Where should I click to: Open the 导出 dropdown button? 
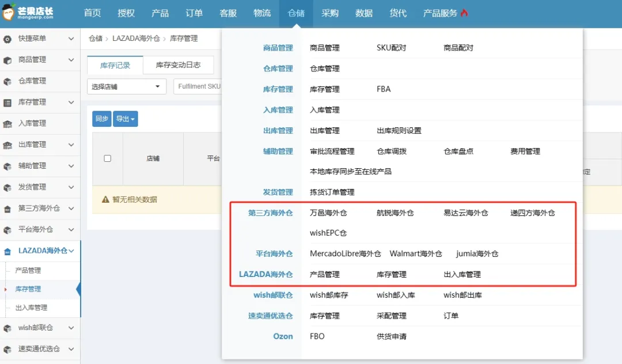click(126, 119)
